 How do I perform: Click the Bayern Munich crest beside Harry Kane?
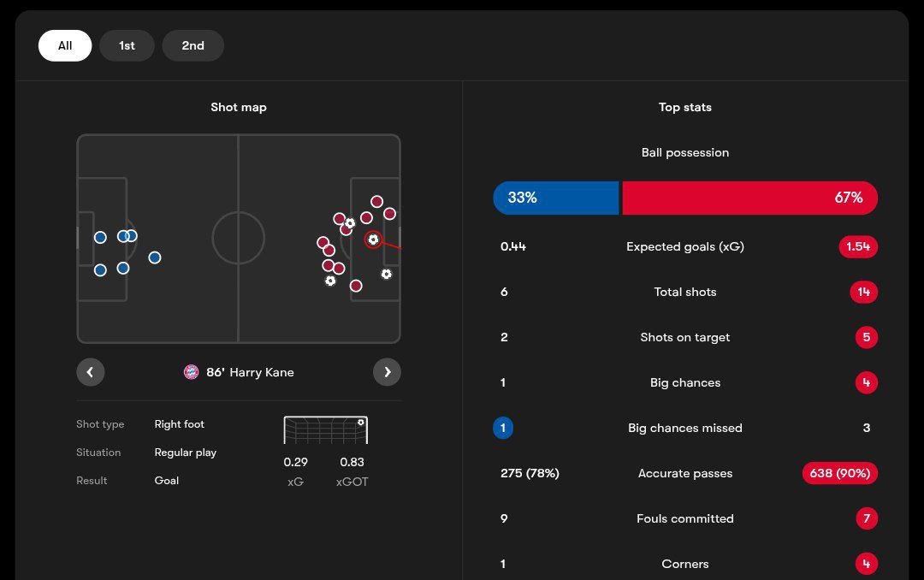pyautogui.click(x=191, y=372)
